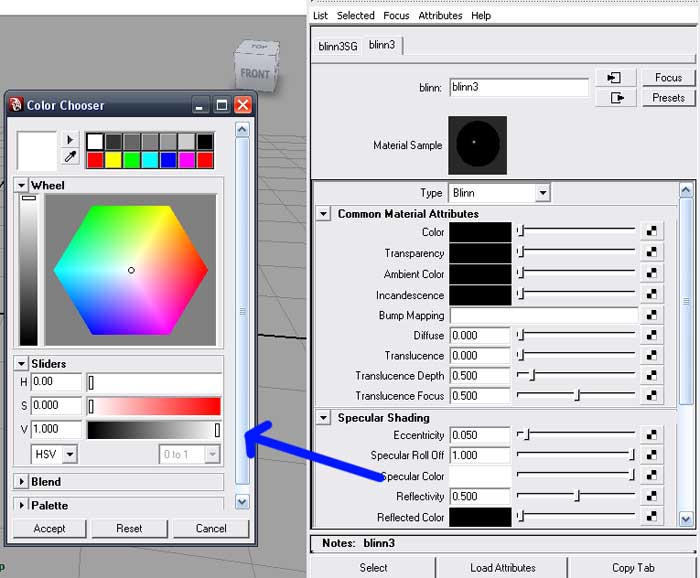The width and height of the screenshot is (700, 578).
Task: Open texture map button for Ambient Color
Action: pyautogui.click(x=651, y=273)
